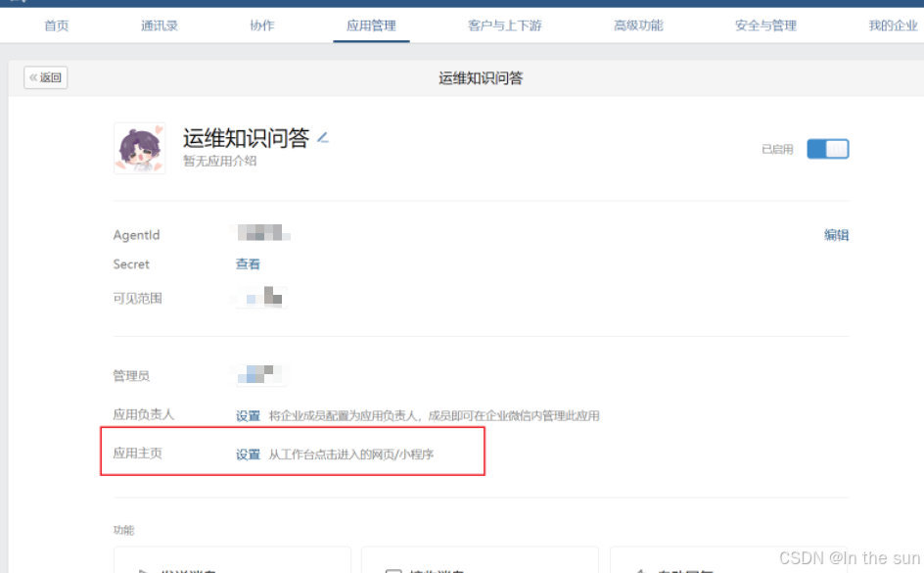Toggle the 已启用 enable switch

click(827, 149)
